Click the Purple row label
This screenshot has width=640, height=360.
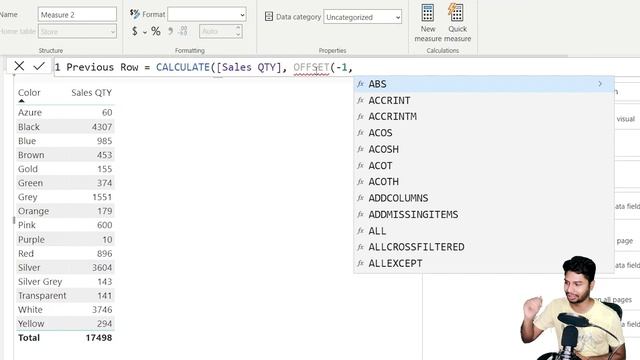tap(31, 240)
